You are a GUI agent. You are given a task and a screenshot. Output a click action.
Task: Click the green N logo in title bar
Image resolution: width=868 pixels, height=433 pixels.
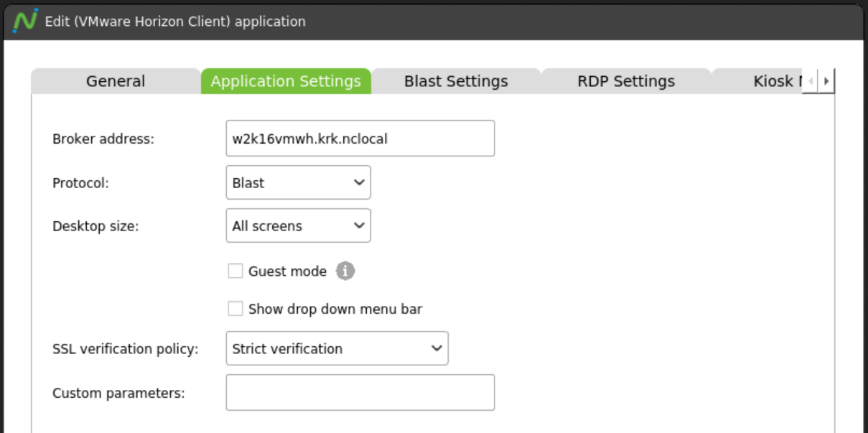(25, 21)
